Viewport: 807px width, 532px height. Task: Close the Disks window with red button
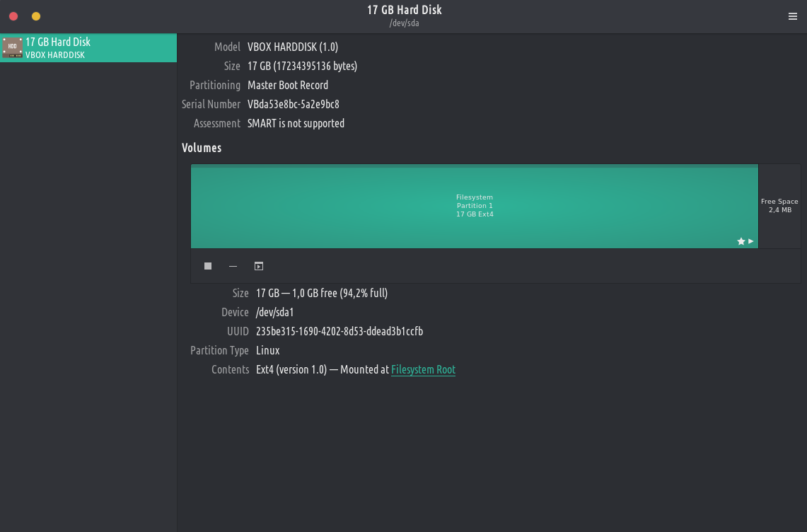coord(13,16)
